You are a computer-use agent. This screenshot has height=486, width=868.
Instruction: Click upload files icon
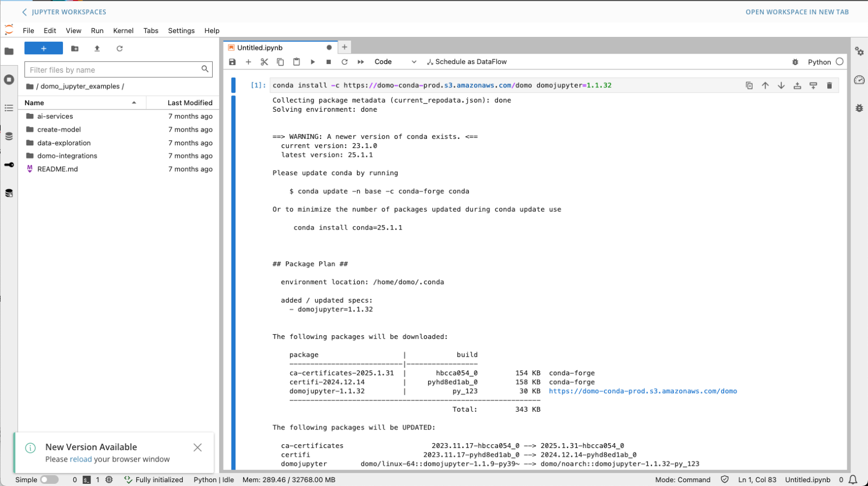(97, 48)
